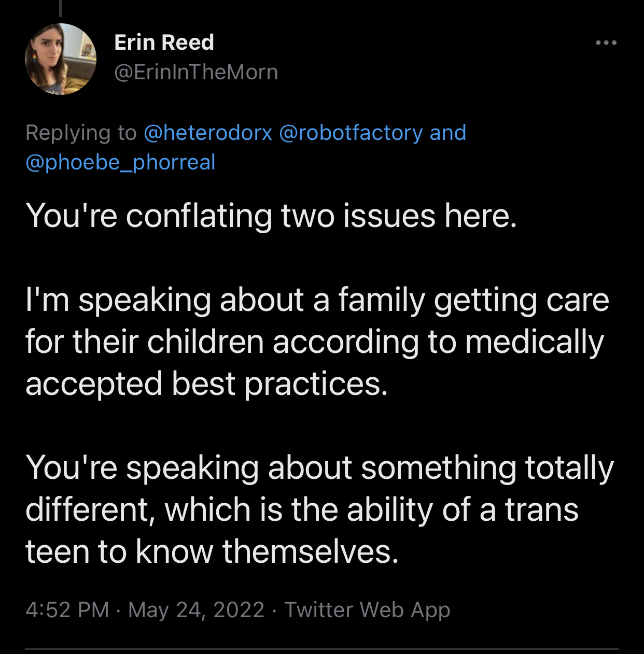This screenshot has width=644, height=654.
Task: Open the three-dot more options menu
Action: [x=606, y=42]
